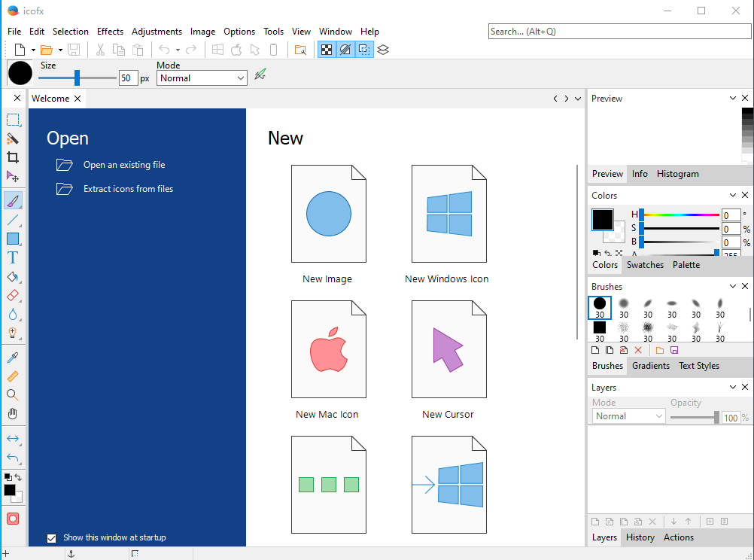Click Extract icons from files
Image resolution: width=754 pixels, height=560 pixels.
(x=114, y=189)
